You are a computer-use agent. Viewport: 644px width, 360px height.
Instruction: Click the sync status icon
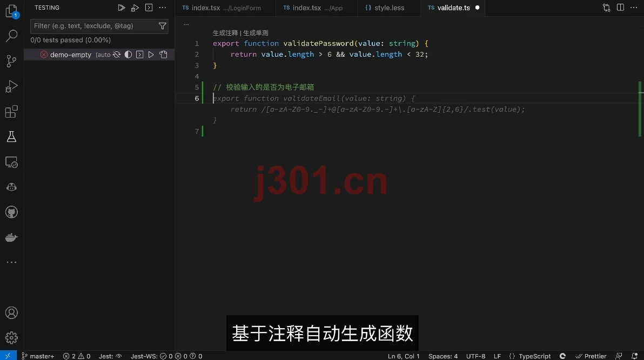tap(562, 356)
